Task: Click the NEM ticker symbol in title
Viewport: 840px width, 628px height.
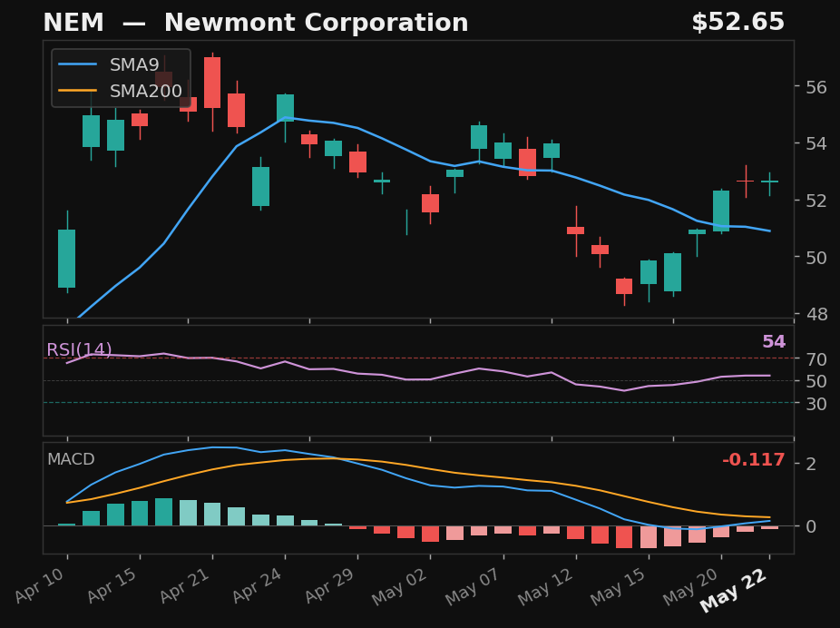Action: pos(73,23)
